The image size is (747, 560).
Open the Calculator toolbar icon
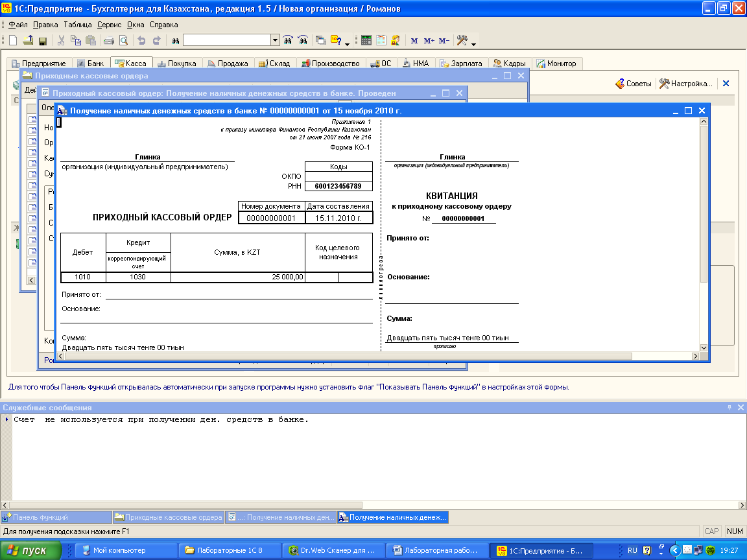coord(366,40)
